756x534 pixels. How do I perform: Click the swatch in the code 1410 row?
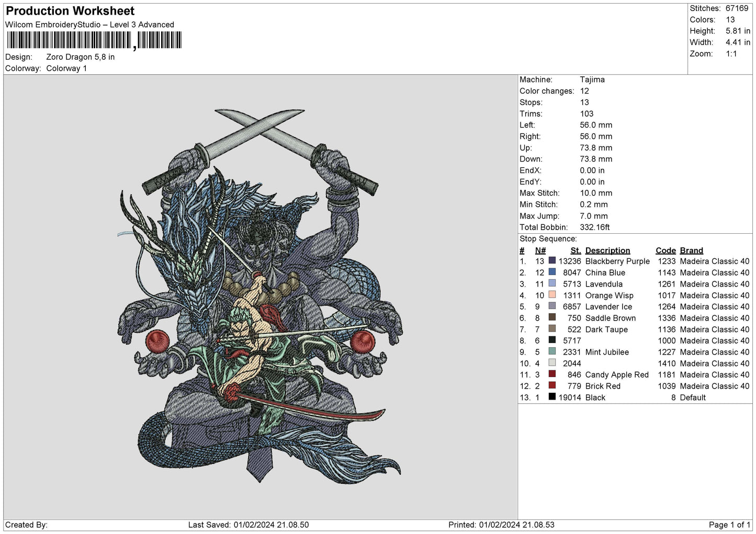[x=552, y=362]
